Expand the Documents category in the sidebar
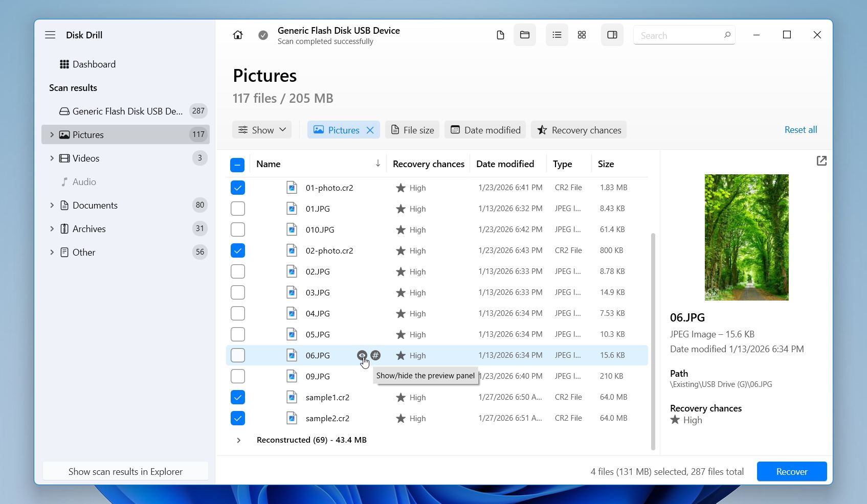 click(52, 205)
